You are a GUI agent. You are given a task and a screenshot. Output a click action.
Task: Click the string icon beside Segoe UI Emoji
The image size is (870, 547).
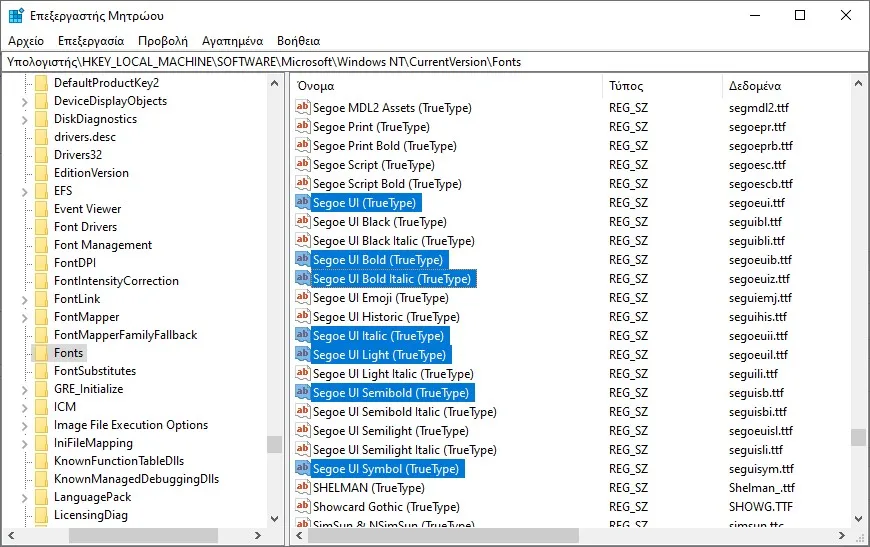(x=302, y=297)
